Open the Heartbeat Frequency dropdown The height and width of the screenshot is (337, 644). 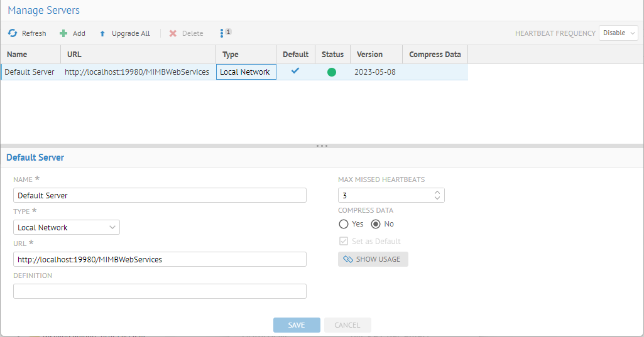pos(618,33)
